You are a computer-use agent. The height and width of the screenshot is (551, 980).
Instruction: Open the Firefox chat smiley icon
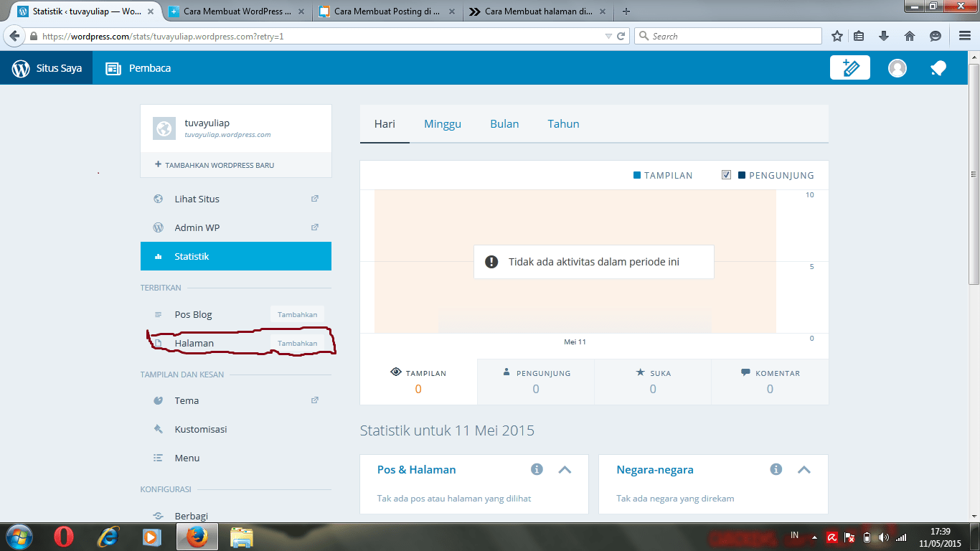click(935, 36)
